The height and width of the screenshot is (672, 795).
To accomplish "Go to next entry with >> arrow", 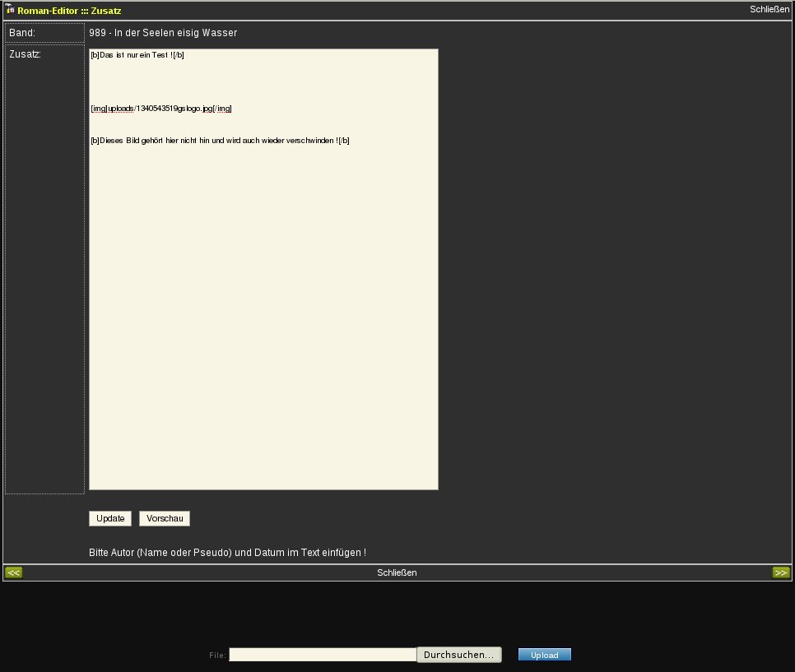I will click(780, 572).
